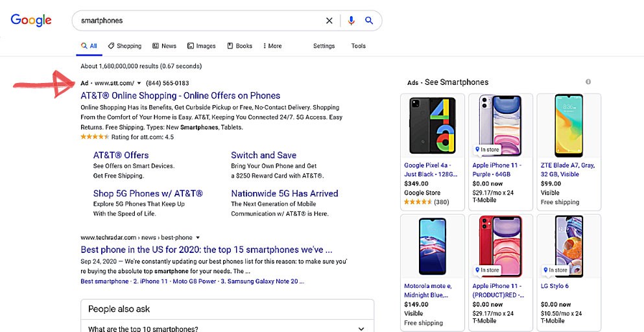Switch to the Shopping tab
The image size is (644, 332).
click(125, 46)
